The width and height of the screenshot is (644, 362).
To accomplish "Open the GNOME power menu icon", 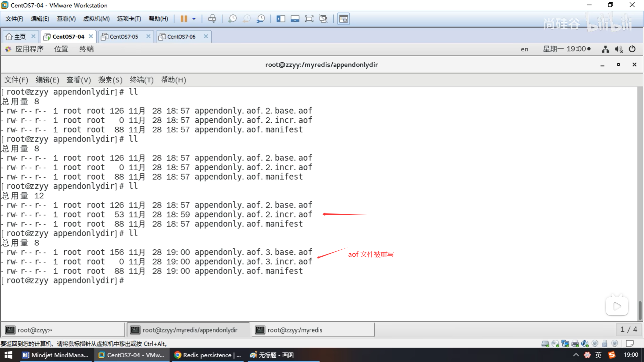I will pyautogui.click(x=632, y=49).
